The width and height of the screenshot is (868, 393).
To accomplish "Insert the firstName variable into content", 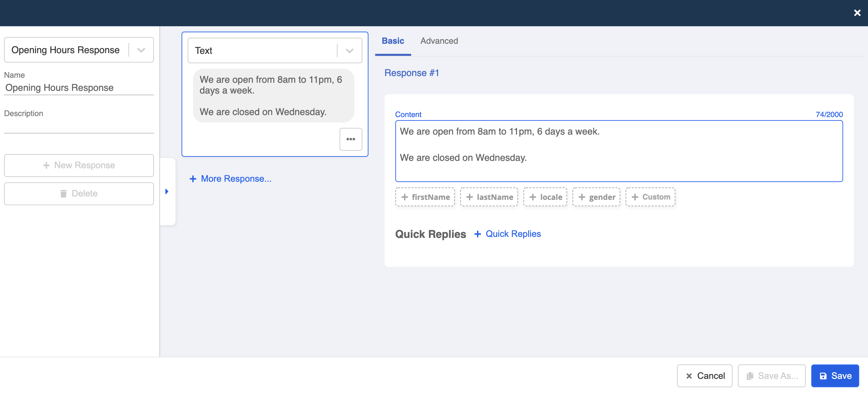I will click(425, 197).
